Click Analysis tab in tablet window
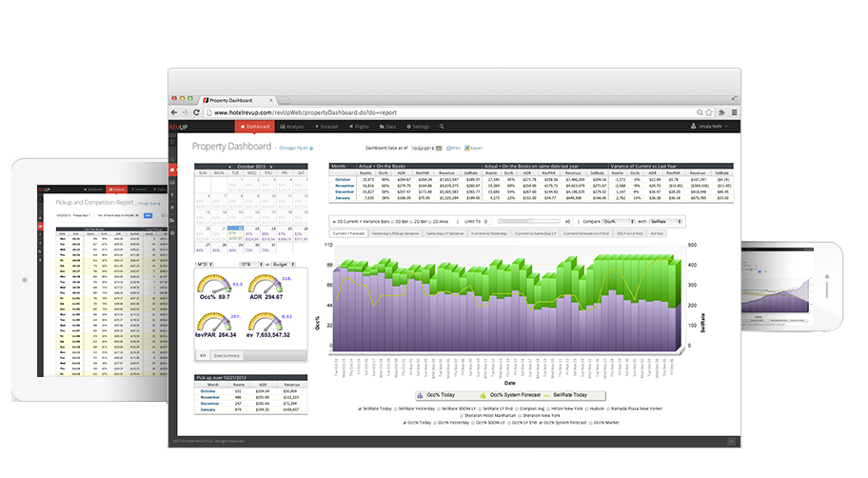Image resolution: width=868 pixels, height=478 pixels. [117, 189]
